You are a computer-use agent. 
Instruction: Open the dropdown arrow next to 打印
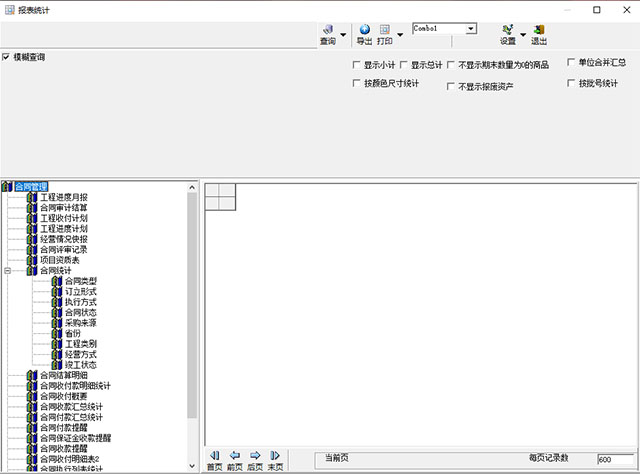point(400,35)
